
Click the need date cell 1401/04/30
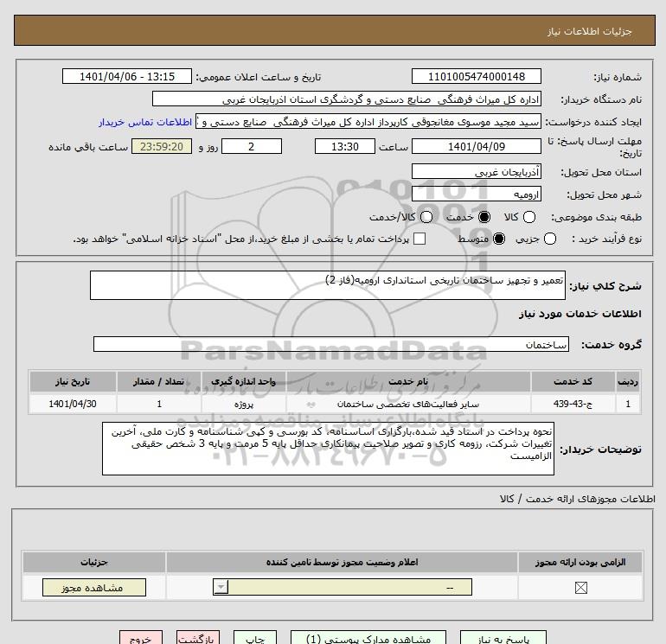[x=73, y=404]
